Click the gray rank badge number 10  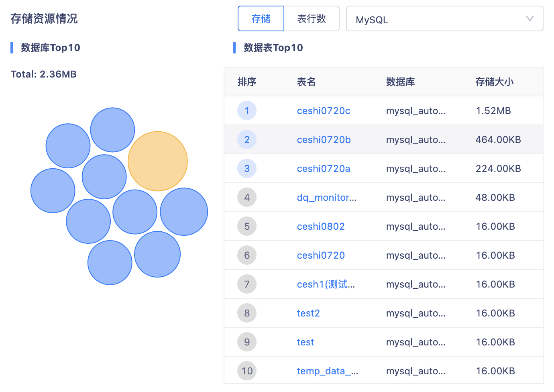pyautogui.click(x=247, y=371)
